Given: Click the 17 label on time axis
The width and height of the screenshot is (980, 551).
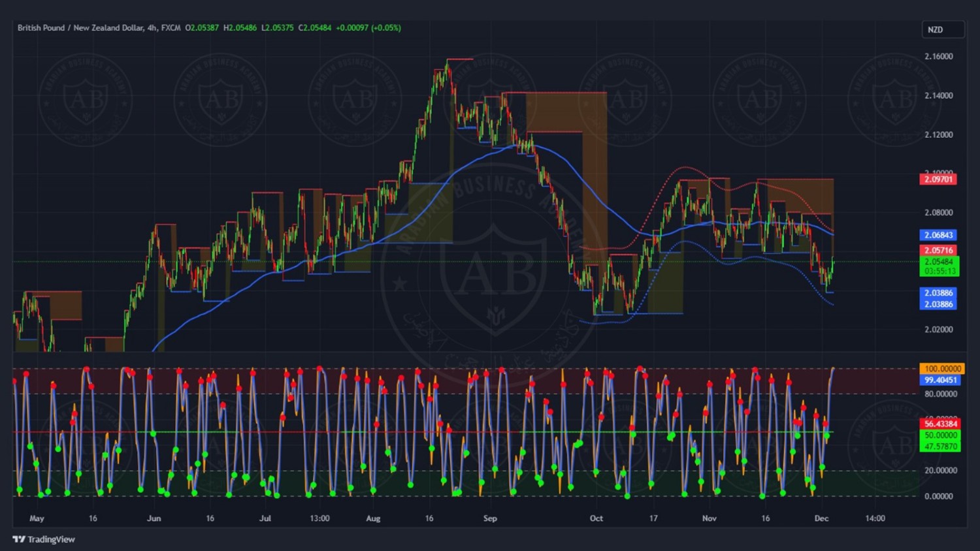Looking at the screenshot, I should (x=653, y=518).
